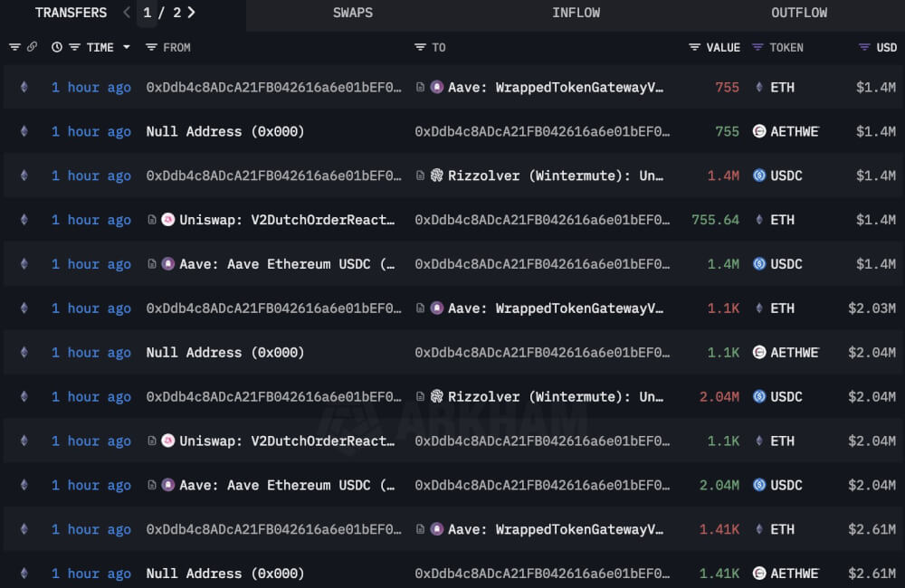Open Null Address (0x000) in 1.41K AETHWE row
905x588 pixels.
225,574
